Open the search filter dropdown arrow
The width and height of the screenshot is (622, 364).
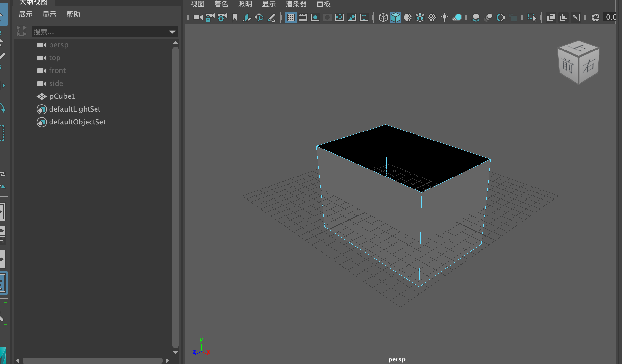pos(172,32)
